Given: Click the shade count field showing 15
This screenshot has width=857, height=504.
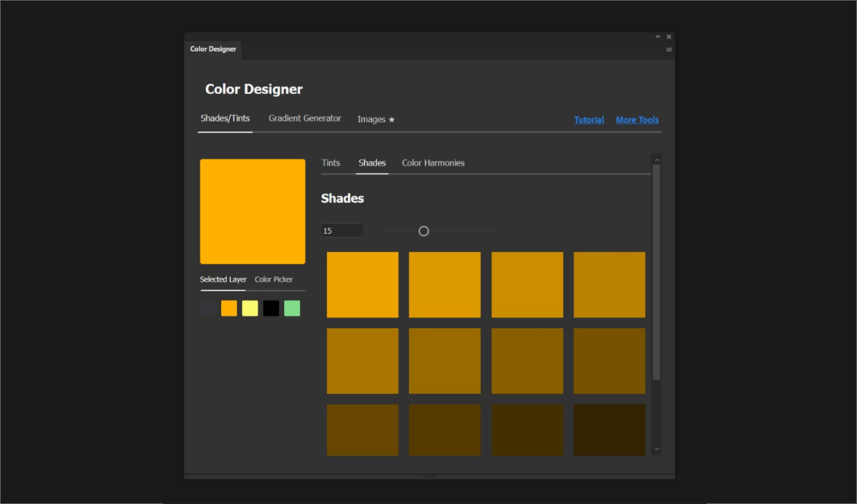Looking at the screenshot, I should click(342, 231).
